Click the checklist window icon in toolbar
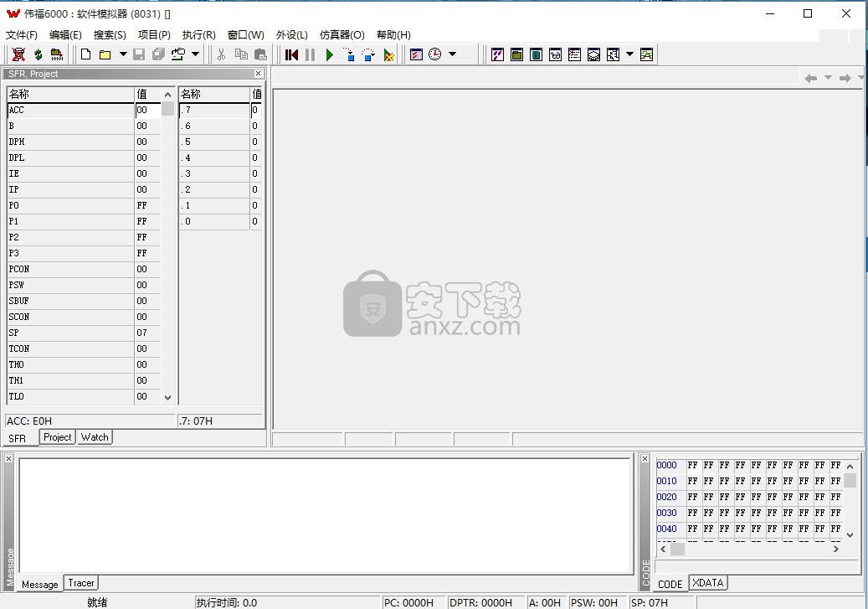 click(416, 54)
